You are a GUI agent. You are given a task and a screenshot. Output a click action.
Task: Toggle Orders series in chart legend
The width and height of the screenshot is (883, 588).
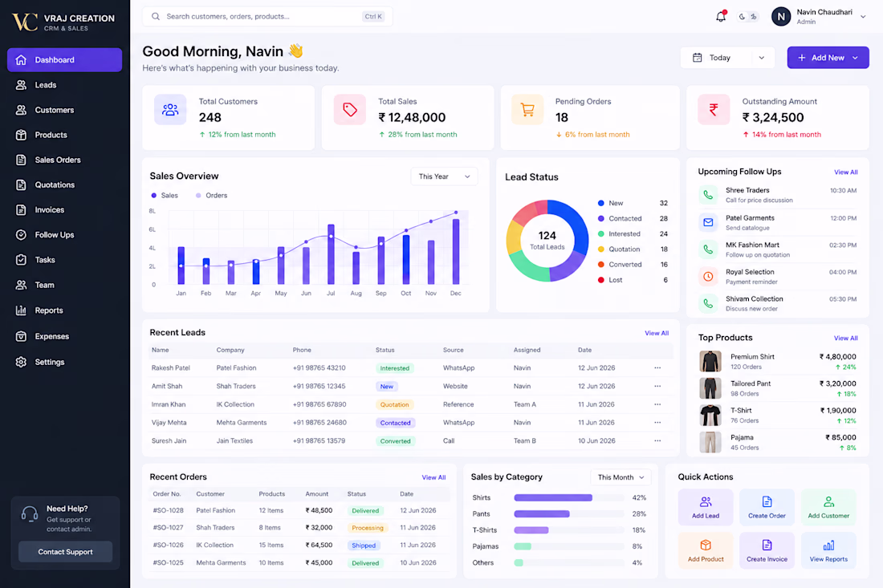[211, 195]
